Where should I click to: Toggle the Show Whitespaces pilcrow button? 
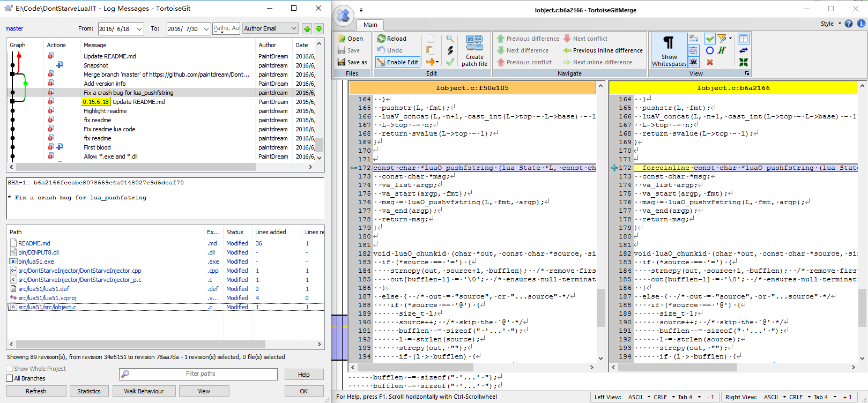(x=669, y=50)
